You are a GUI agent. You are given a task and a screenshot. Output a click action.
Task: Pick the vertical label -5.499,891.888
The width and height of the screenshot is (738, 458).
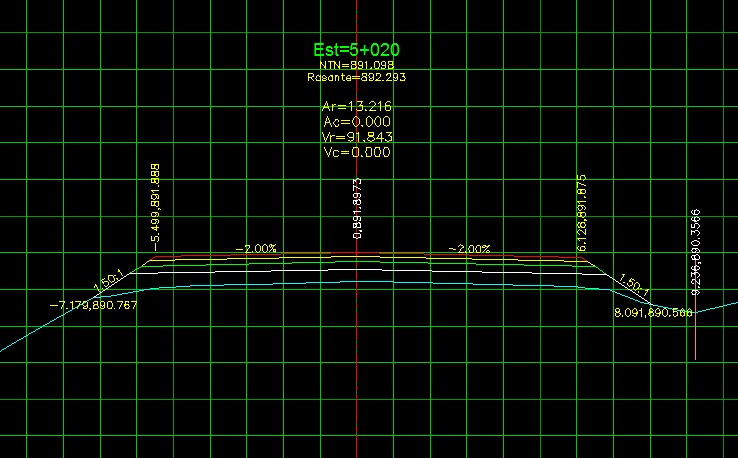point(156,208)
